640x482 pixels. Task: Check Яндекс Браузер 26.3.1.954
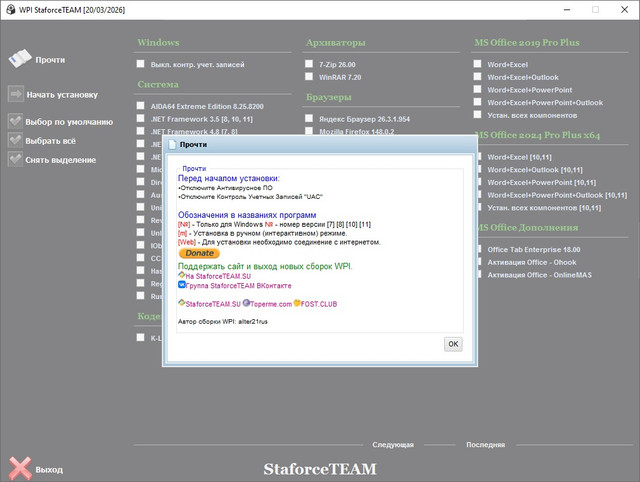coord(309,118)
